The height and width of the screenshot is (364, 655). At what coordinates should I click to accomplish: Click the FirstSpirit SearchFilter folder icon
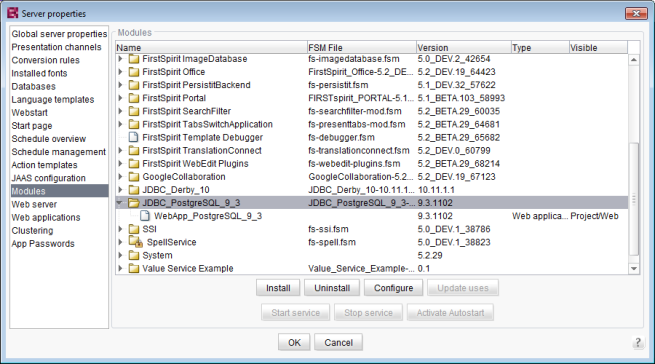tap(134, 111)
